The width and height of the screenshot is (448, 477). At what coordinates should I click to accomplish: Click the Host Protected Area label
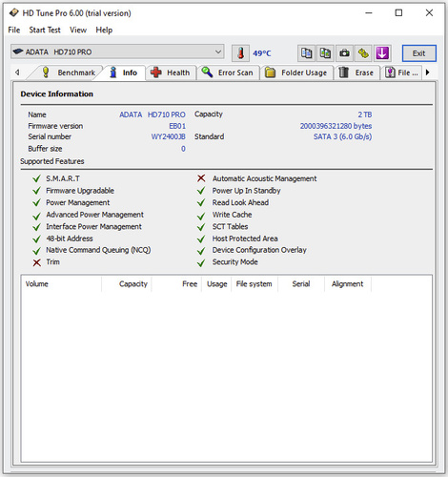pos(245,238)
